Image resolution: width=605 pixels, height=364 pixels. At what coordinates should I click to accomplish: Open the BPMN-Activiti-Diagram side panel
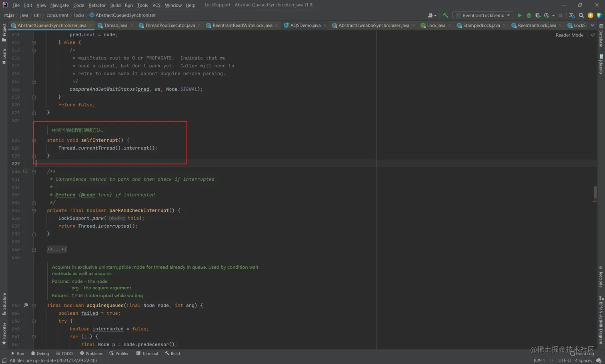click(x=601, y=320)
